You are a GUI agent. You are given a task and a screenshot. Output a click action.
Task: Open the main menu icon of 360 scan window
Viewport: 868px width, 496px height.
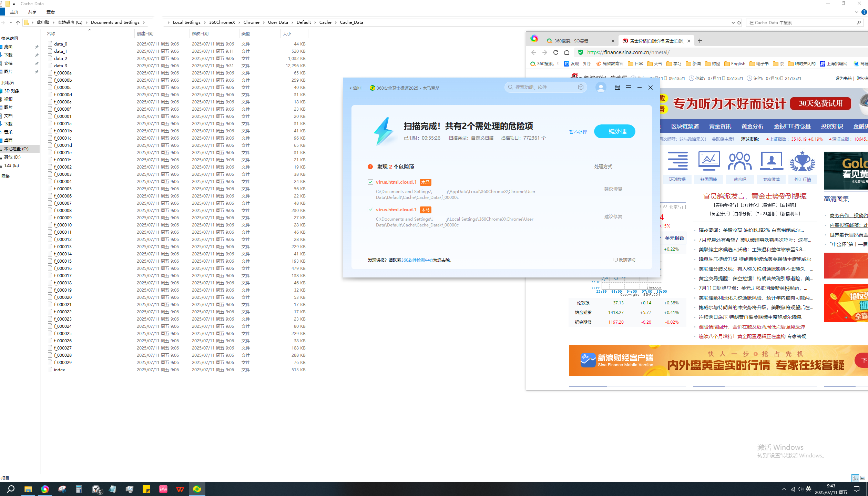(x=628, y=87)
